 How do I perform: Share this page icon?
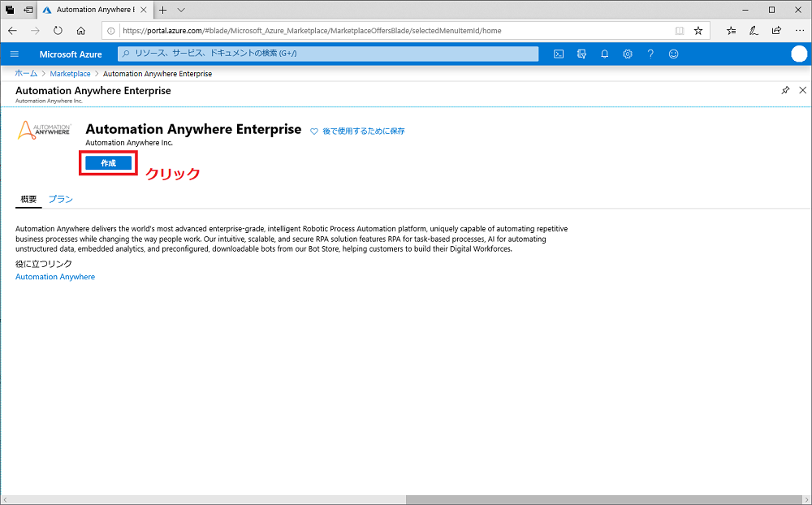776,31
